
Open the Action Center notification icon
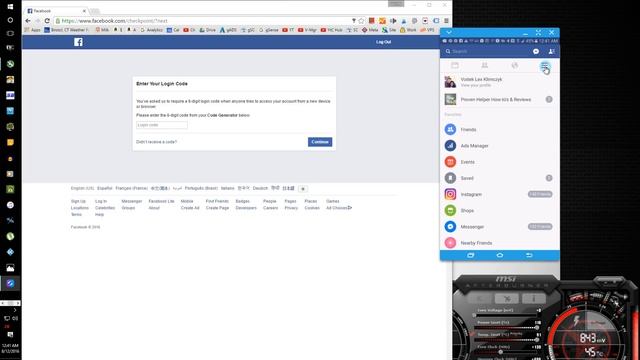pos(10,334)
